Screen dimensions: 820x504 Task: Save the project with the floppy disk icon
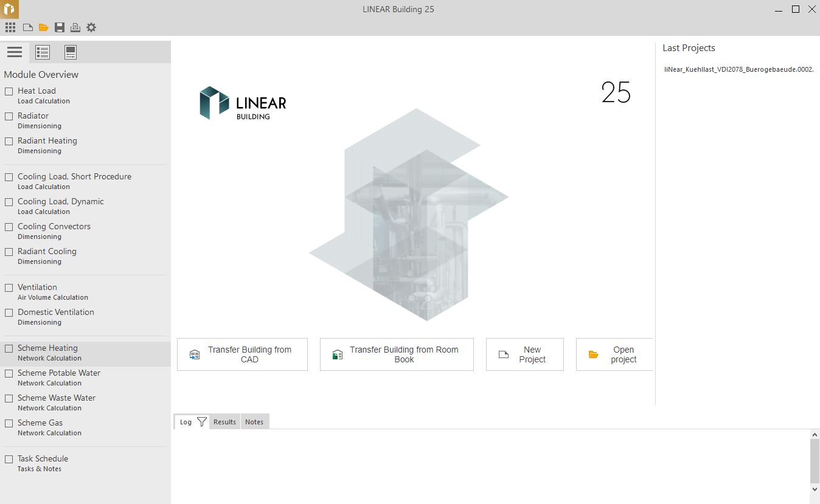pos(60,27)
